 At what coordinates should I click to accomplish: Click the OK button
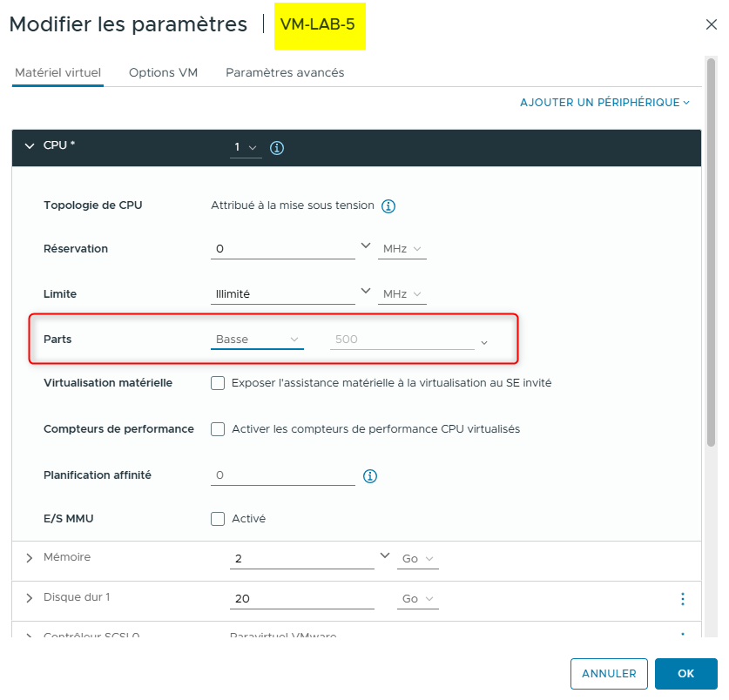pyautogui.click(x=685, y=674)
